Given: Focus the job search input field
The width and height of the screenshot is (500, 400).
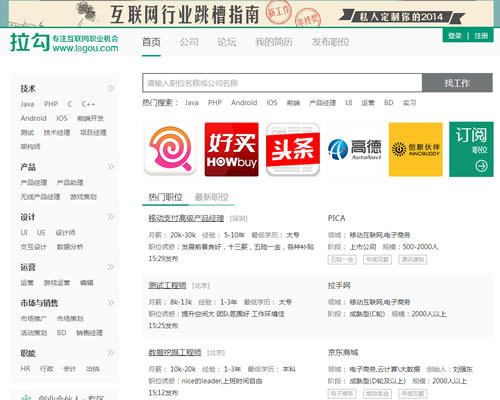Looking at the screenshot, I should coord(282,83).
